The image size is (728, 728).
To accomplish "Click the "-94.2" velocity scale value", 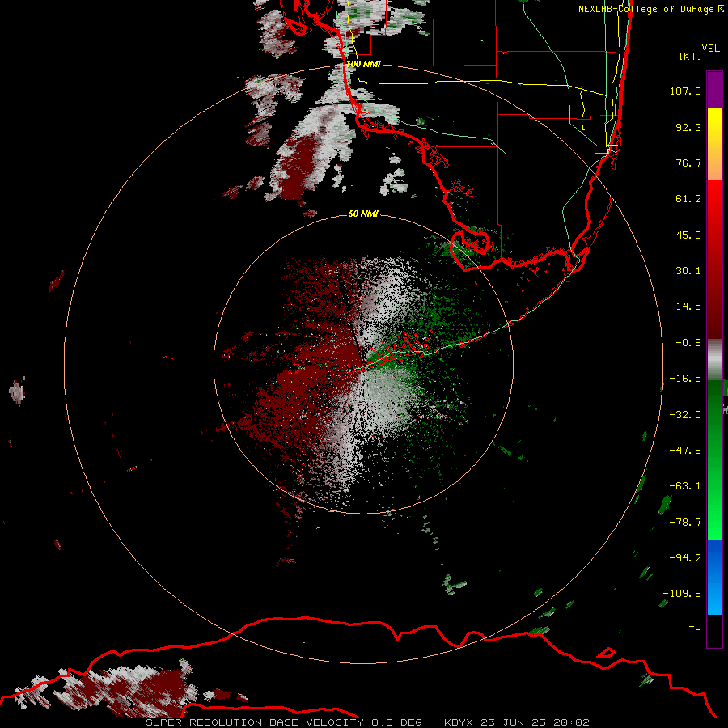I will [685, 558].
